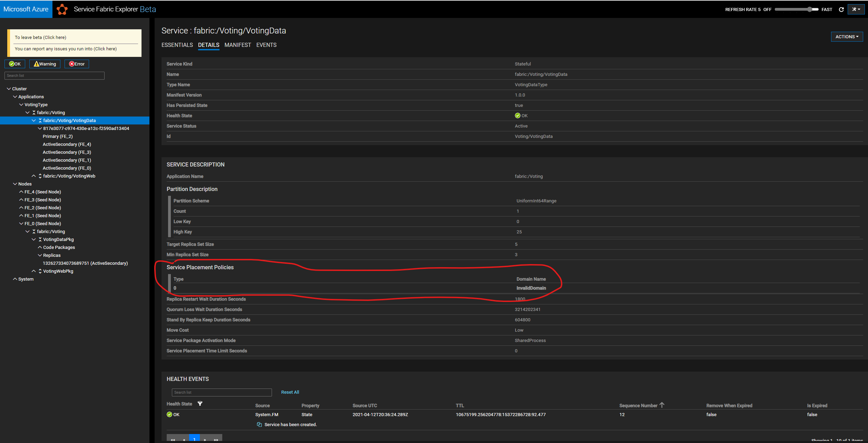Expand the System node in the sidebar
The image size is (868, 443).
15,279
